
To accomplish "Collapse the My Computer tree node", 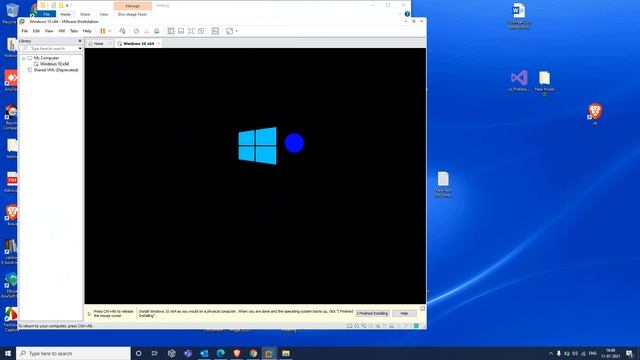I will (24, 58).
